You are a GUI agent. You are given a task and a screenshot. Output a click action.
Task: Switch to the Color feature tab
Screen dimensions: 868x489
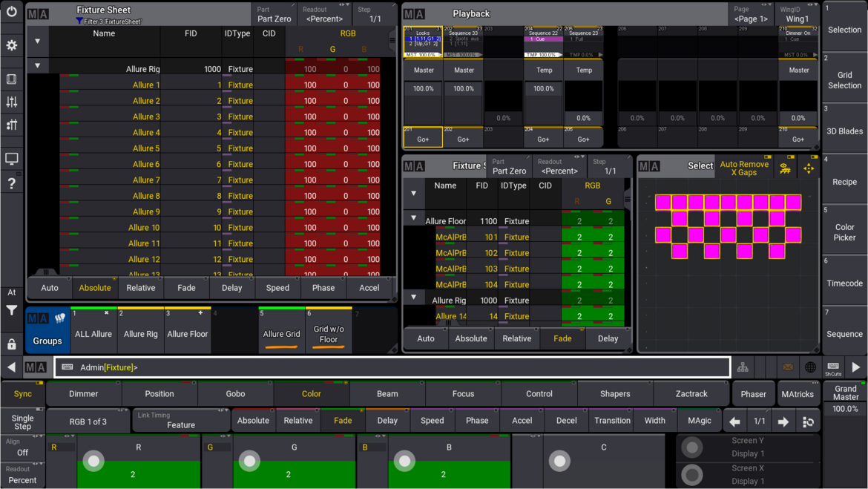[x=312, y=393]
